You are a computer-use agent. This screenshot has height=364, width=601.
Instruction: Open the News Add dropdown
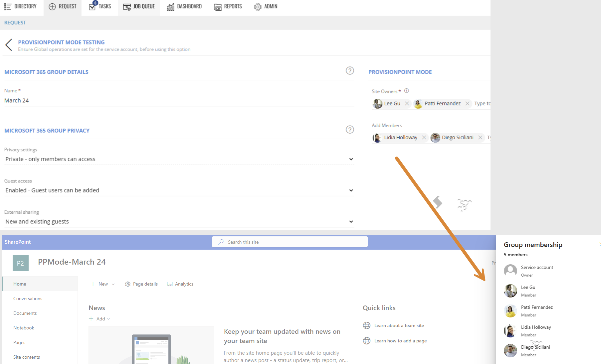click(x=100, y=319)
